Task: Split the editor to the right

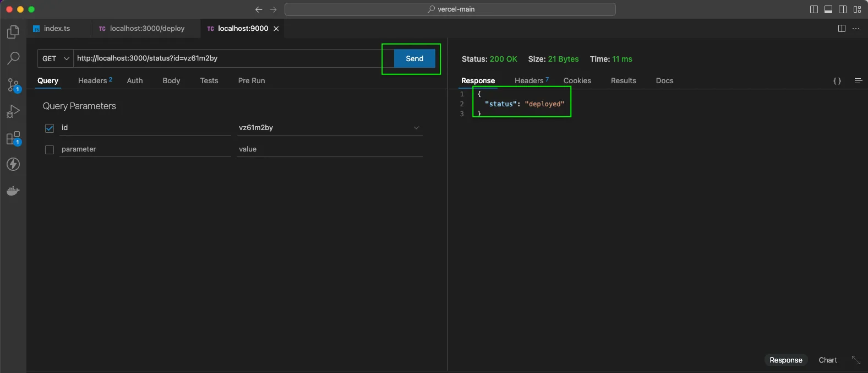Action: click(842, 29)
